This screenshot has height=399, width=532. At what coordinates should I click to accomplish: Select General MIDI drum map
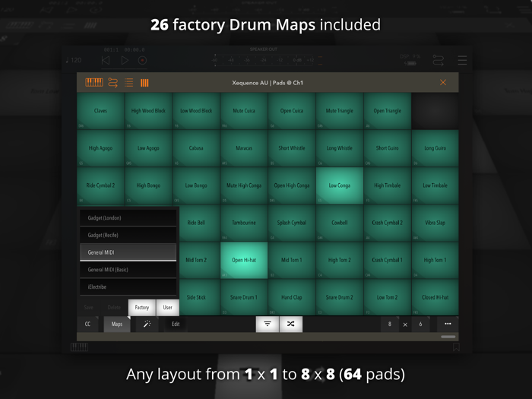[x=128, y=252]
